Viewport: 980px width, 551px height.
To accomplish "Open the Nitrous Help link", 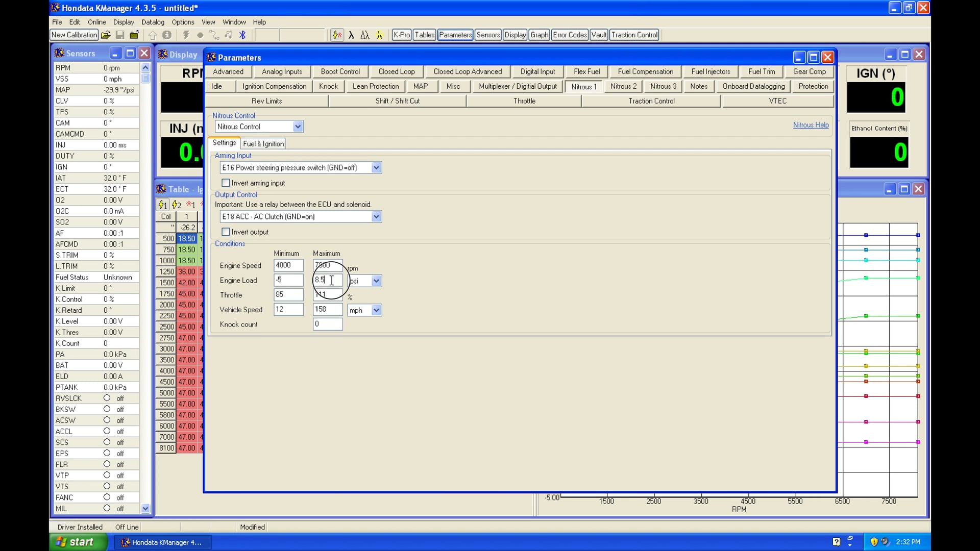I will [811, 125].
